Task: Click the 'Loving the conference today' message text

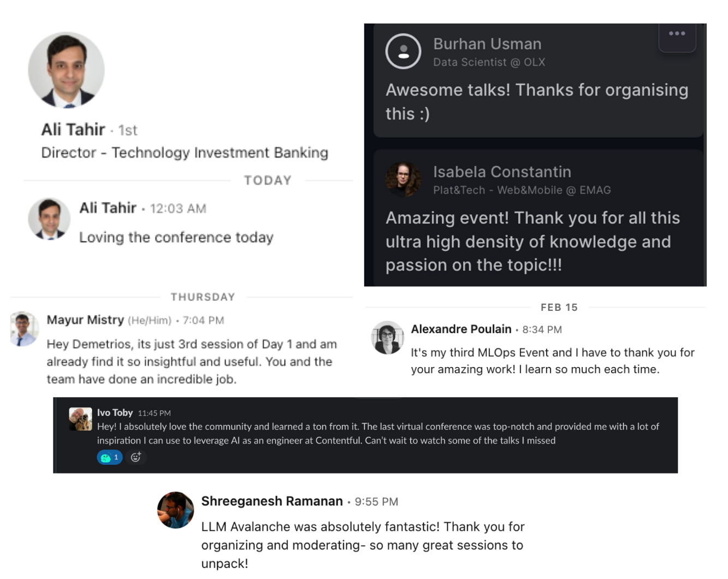Action: (176, 237)
